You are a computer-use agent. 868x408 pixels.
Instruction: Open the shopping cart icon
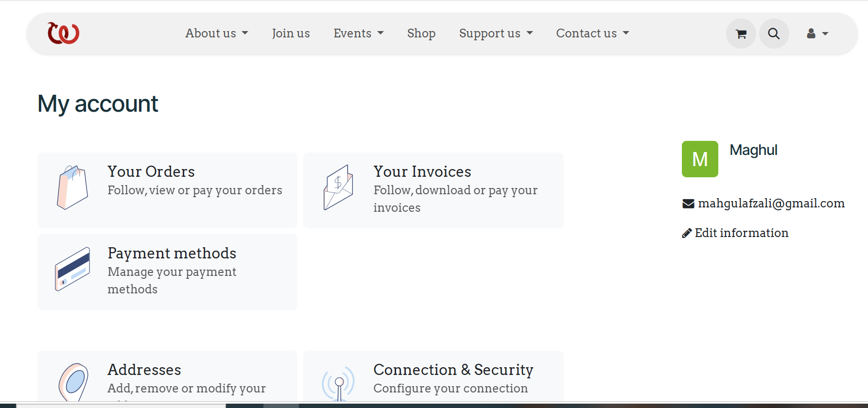coord(741,34)
